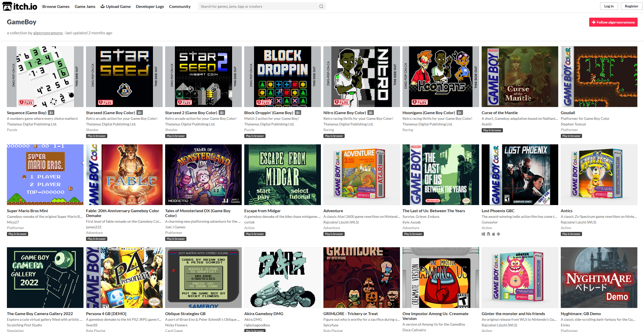Screen dimensions: 644x332
Task: Open the Fable cover thumbnail
Action: (x=124, y=175)
